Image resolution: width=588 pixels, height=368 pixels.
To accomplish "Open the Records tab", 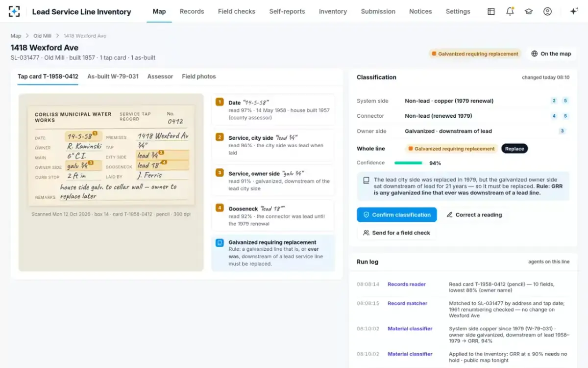I will coord(192,11).
